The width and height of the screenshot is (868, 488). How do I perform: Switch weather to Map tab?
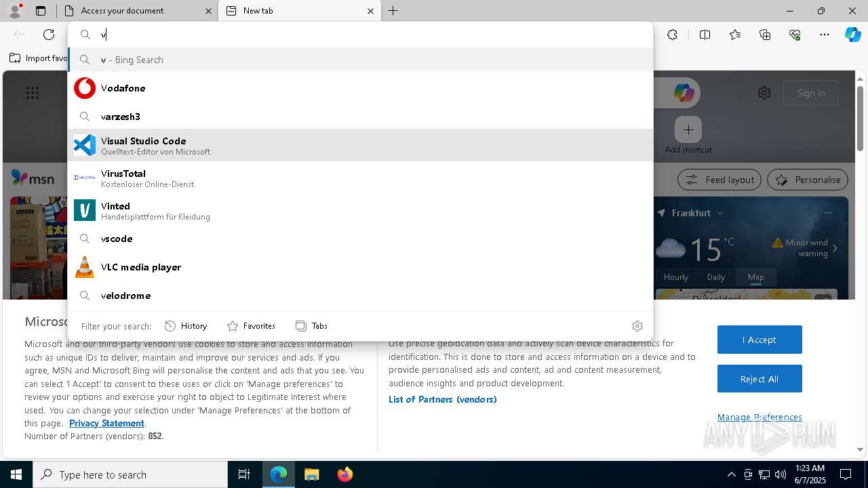[755, 277]
